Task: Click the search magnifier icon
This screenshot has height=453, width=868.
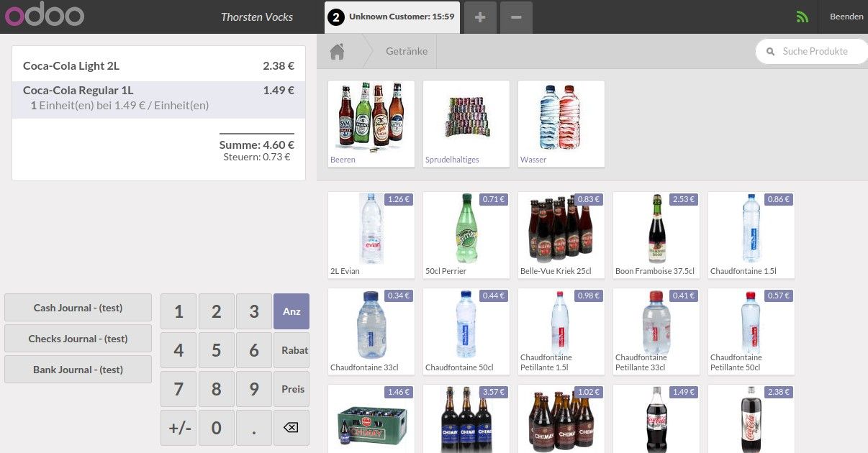Action: pyautogui.click(x=770, y=52)
